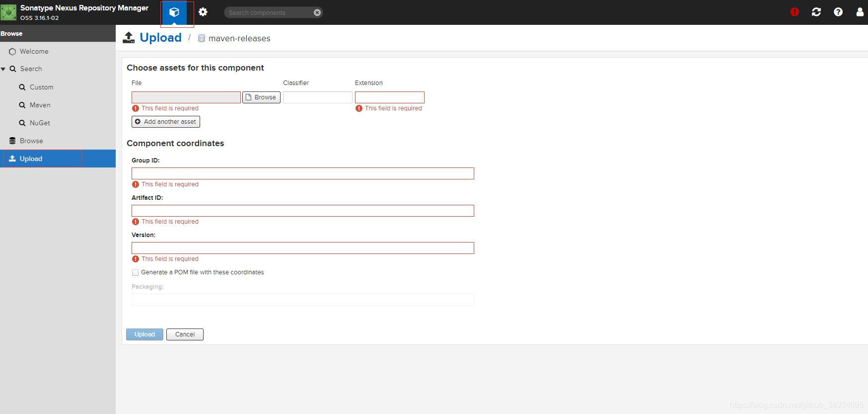
Task: Open server administration gear icon
Action: [203, 12]
